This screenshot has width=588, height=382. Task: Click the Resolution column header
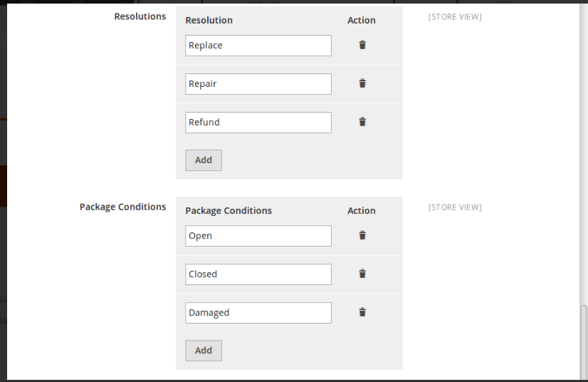click(x=209, y=20)
